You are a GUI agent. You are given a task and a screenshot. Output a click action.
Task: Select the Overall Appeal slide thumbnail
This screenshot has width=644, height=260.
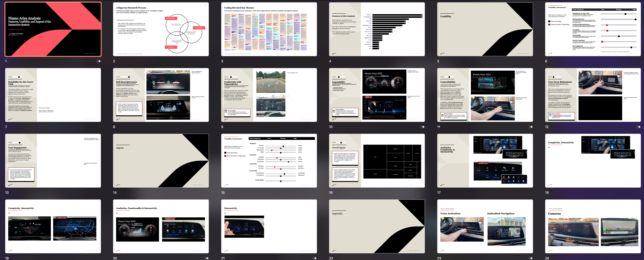click(377, 161)
